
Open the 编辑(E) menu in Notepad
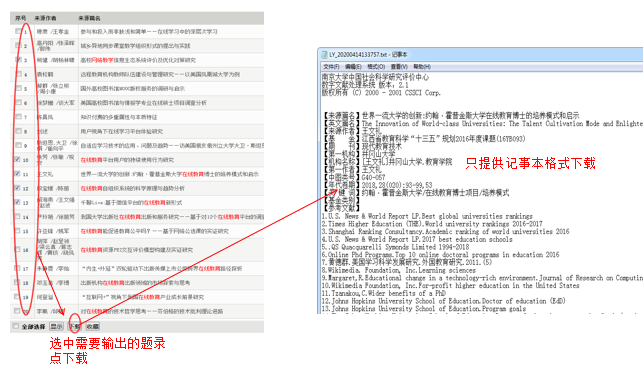353,66
